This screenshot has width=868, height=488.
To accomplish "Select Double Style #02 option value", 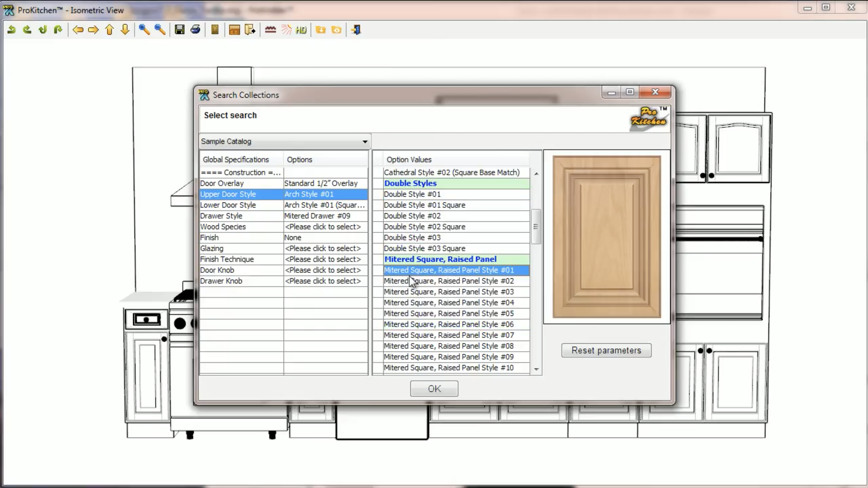I will click(412, 216).
